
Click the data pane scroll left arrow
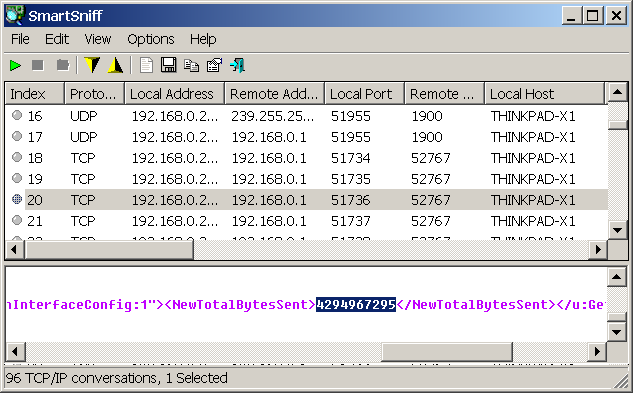click(15, 351)
